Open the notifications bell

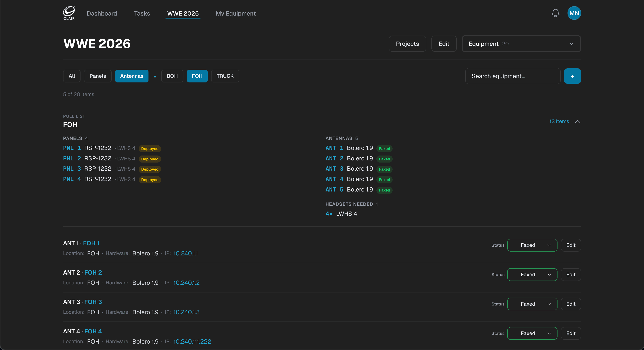[x=555, y=13]
